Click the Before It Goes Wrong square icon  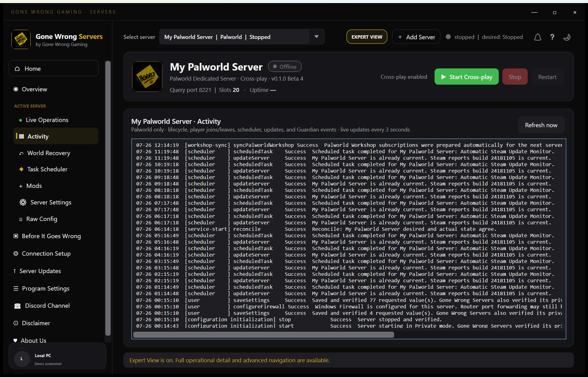pos(16,236)
